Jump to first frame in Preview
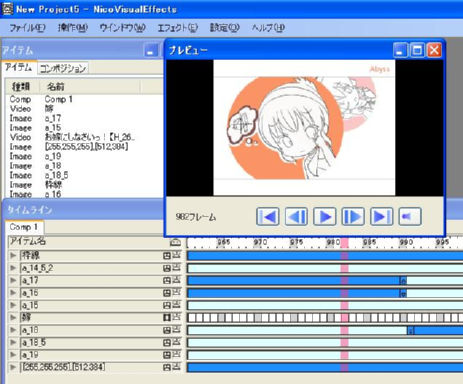Image resolution: width=463 pixels, height=384 pixels. 268,217
